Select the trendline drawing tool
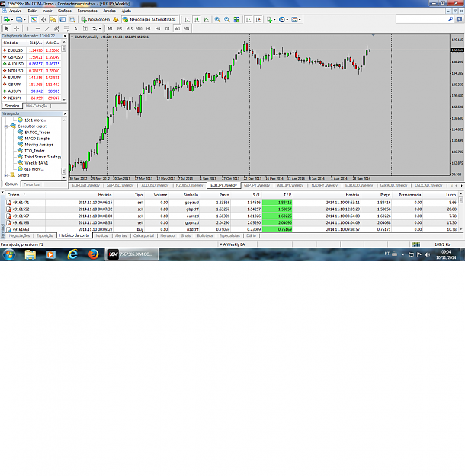The height and width of the screenshot is (476, 465). [x=47, y=28]
